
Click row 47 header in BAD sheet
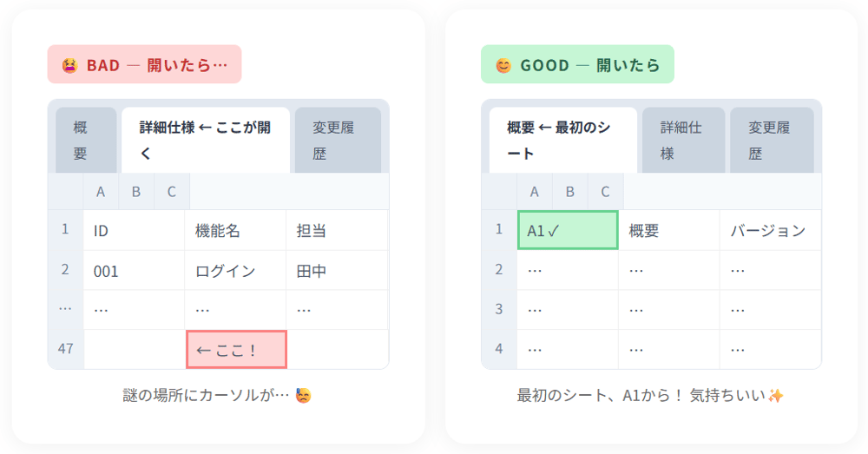click(x=66, y=349)
